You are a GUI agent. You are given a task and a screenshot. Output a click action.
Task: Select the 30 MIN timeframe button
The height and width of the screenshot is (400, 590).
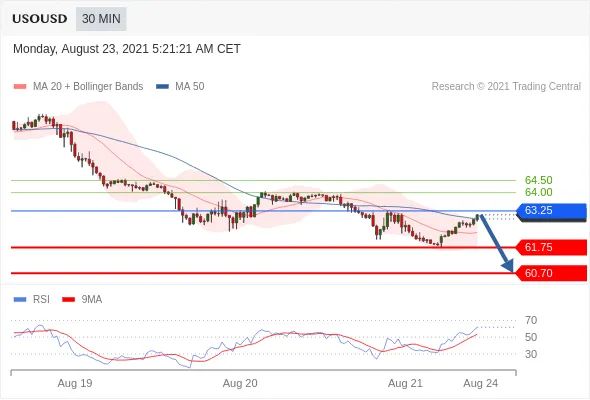coord(101,19)
